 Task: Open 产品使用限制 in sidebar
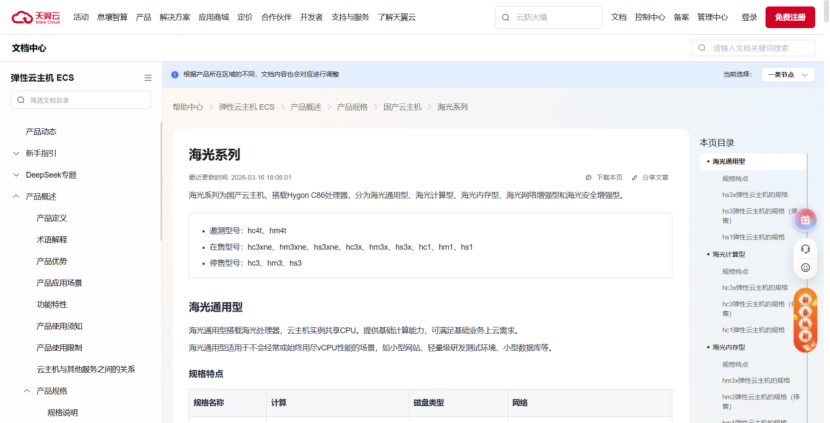[x=59, y=348]
